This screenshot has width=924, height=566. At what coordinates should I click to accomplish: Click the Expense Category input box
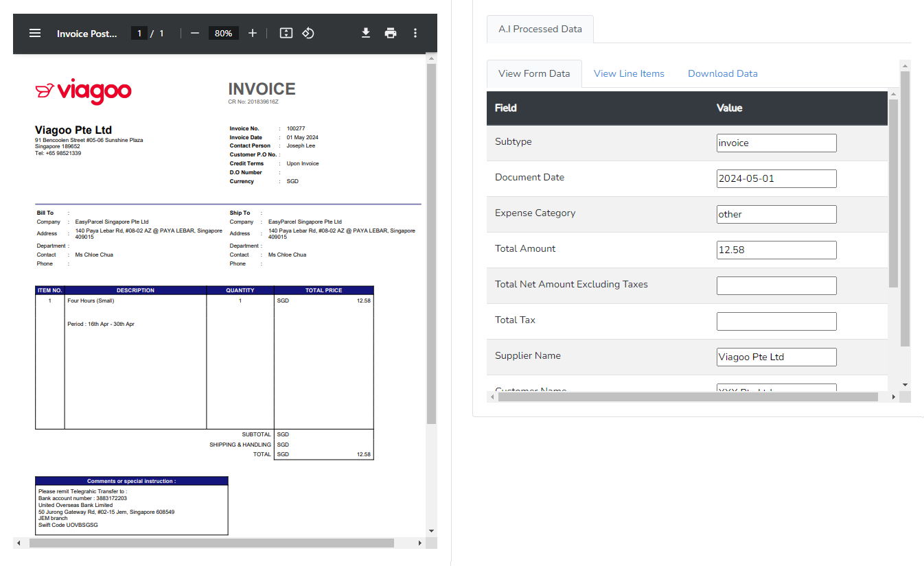tap(776, 214)
